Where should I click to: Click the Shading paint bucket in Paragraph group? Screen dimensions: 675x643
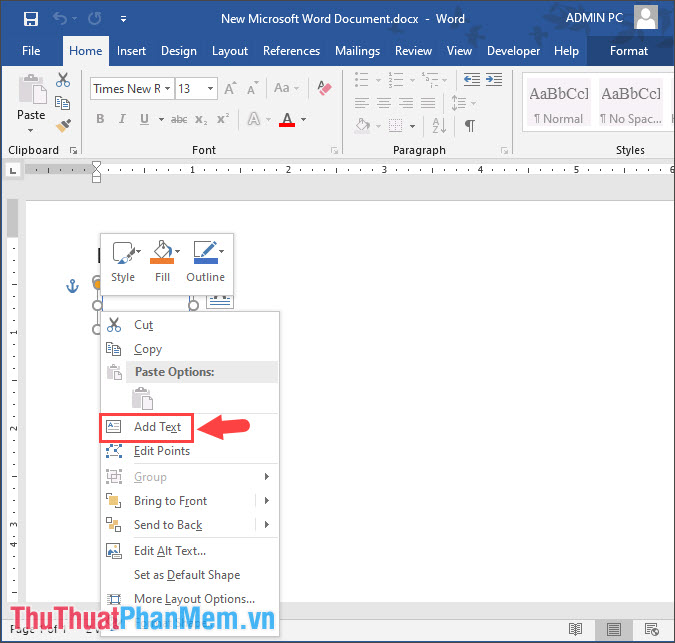pyautogui.click(x=362, y=126)
